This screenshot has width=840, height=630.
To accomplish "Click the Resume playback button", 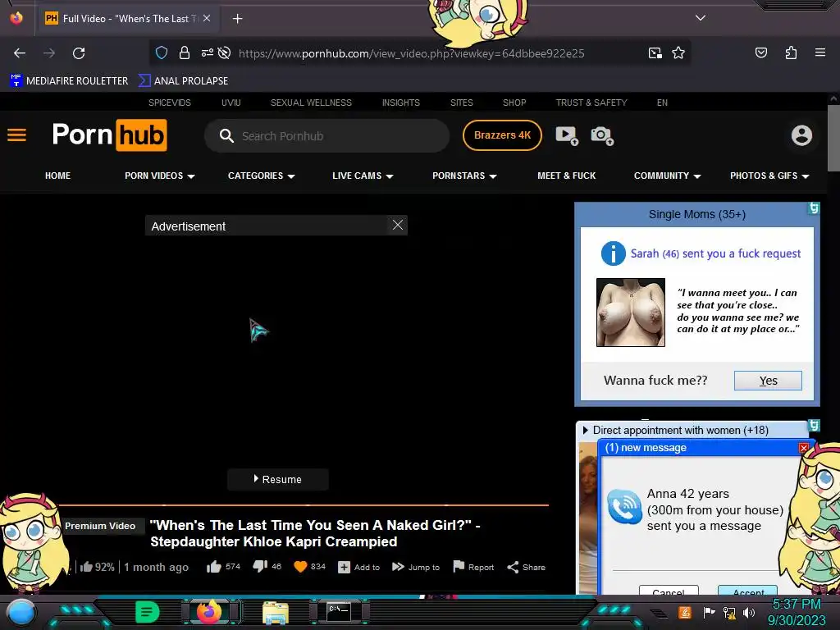I will tap(277, 479).
